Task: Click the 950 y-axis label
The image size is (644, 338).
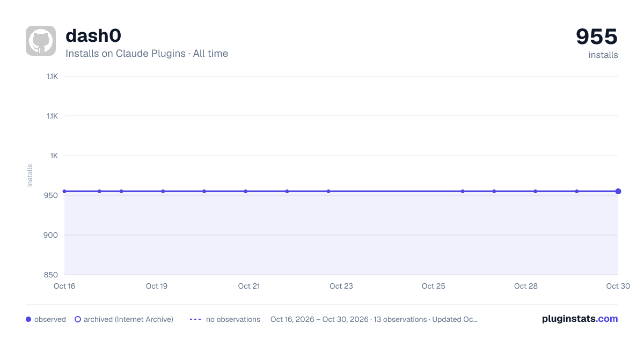Action: click(51, 195)
